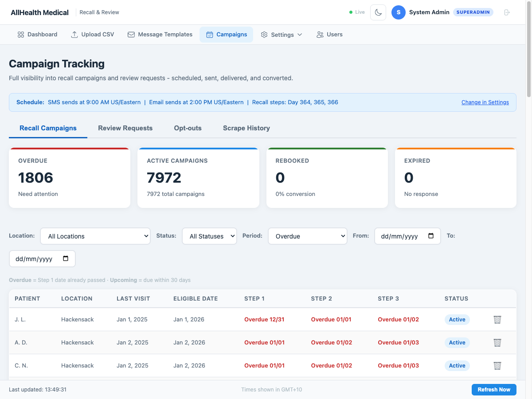532x399 pixels.
Task: Click the Refresh Now button
Action: (494, 389)
